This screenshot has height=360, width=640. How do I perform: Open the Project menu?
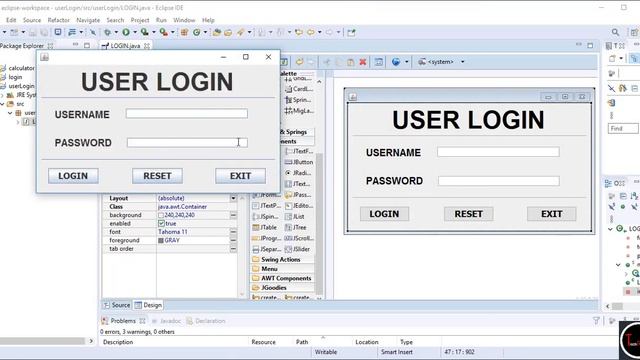pos(140,20)
